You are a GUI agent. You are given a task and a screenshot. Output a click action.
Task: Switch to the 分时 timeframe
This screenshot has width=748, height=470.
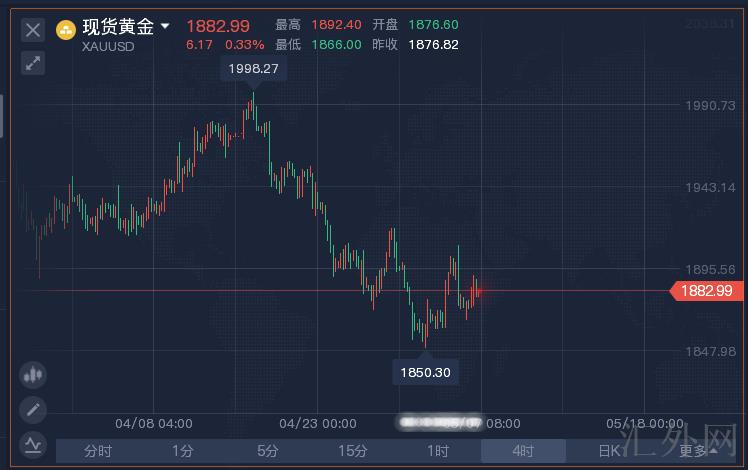[98, 451]
